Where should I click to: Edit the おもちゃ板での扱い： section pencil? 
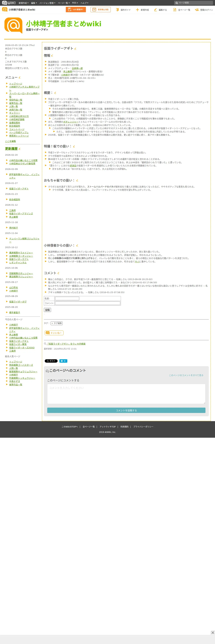click(77, 180)
